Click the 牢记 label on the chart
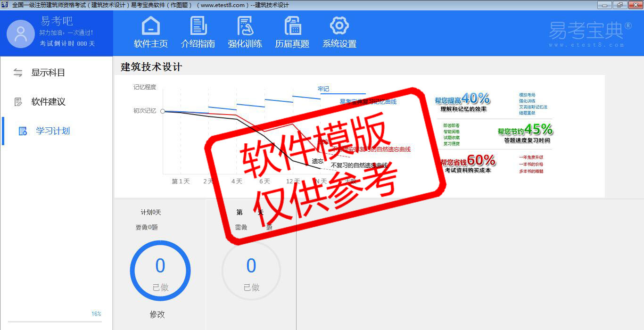Viewport: 644px width, 330px height. point(323,89)
